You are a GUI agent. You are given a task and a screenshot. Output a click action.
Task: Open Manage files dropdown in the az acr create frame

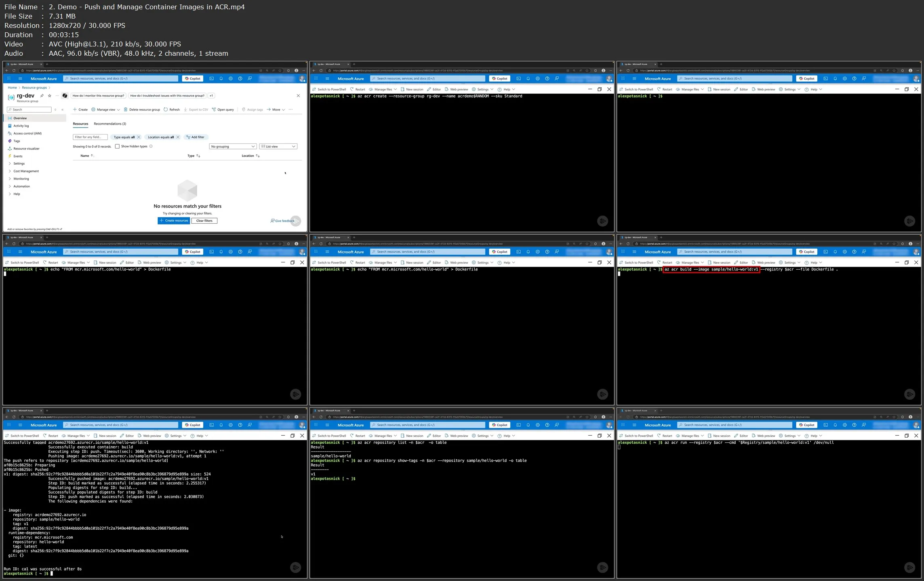pyautogui.click(x=383, y=89)
